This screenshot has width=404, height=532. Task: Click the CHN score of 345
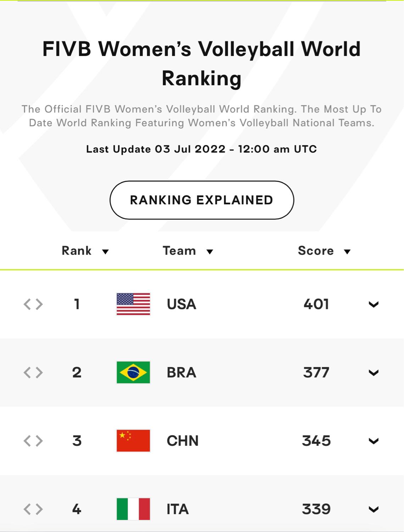[316, 441]
